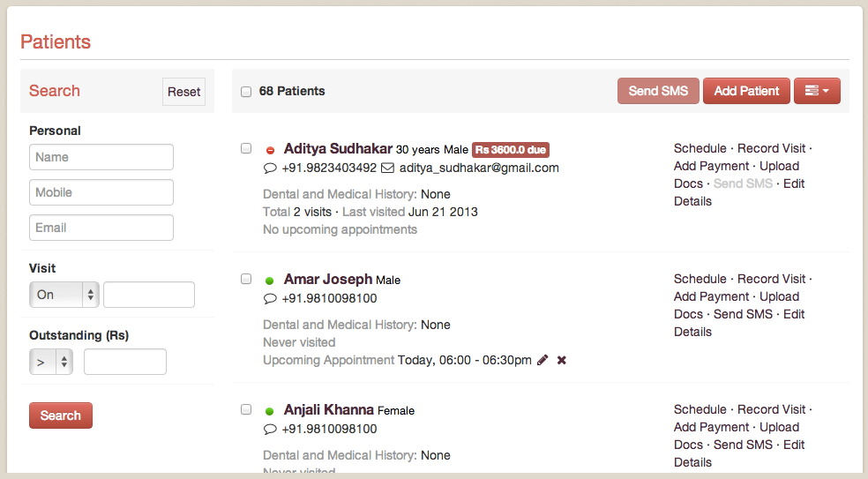Click the green status dot beside Anjali Khanna
This screenshot has height=479, width=868.
pyautogui.click(x=270, y=411)
